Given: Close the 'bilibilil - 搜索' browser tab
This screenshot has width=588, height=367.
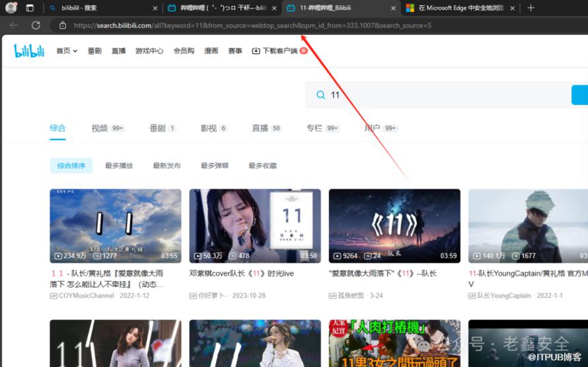Looking at the screenshot, I should [x=155, y=8].
